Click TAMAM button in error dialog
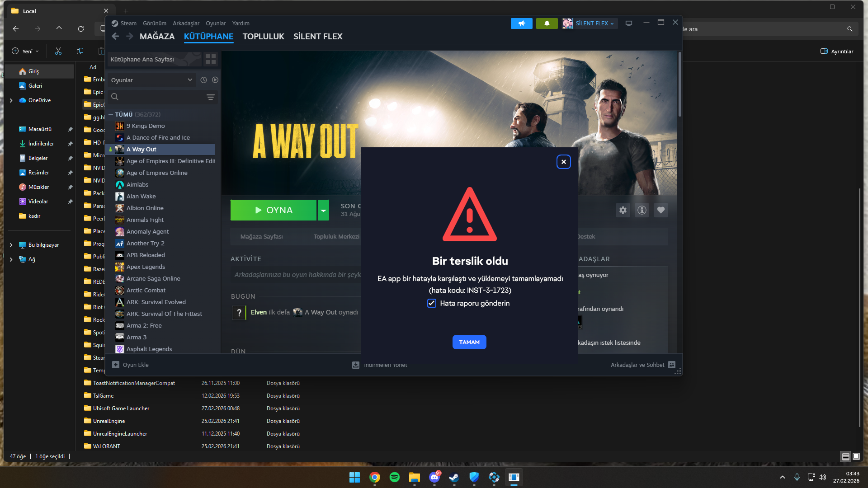This screenshot has height=488, width=868. tap(469, 343)
